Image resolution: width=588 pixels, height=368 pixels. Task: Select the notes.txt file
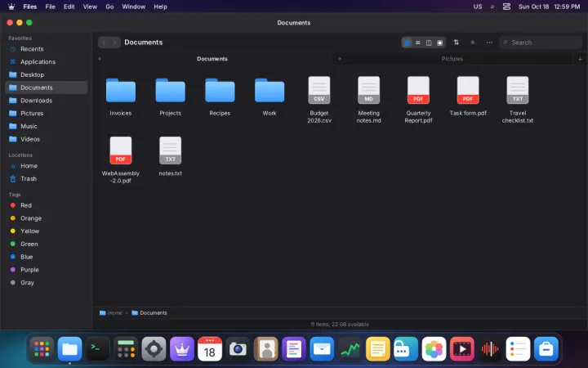tap(170, 156)
